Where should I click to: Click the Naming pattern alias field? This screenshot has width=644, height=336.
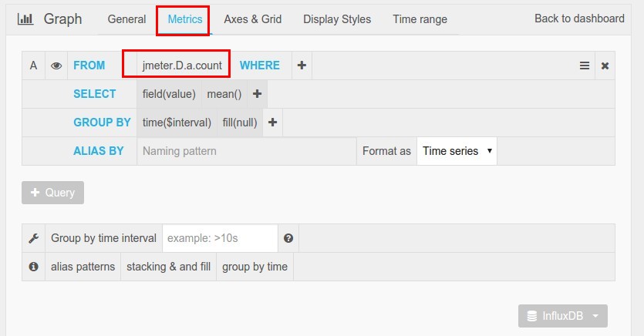click(x=247, y=151)
